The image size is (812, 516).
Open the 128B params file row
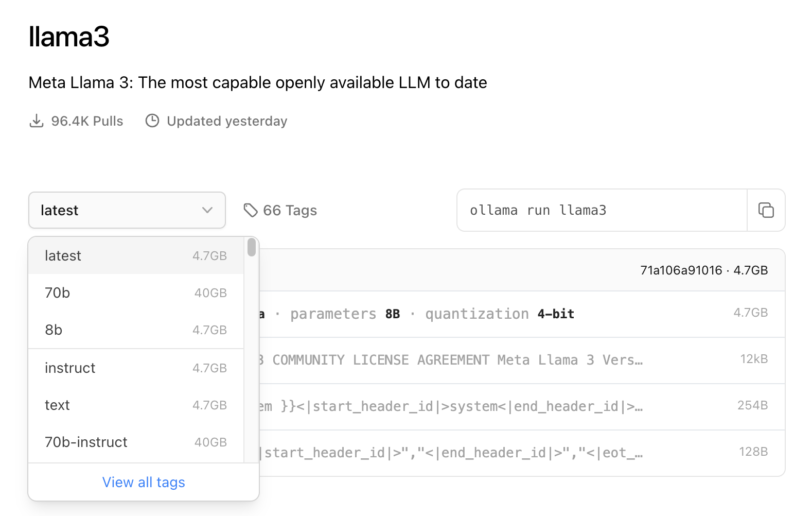tap(515, 453)
